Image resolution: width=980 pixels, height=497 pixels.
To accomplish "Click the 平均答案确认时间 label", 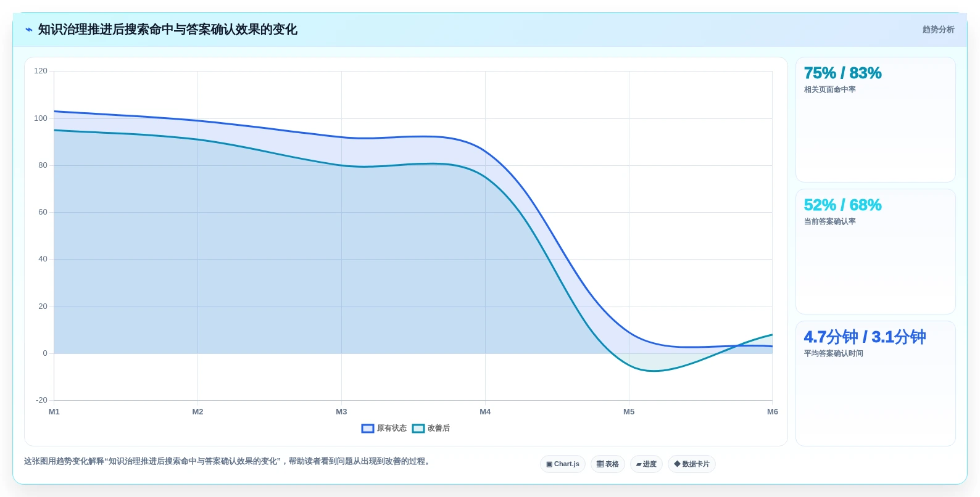I will pyautogui.click(x=833, y=354).
